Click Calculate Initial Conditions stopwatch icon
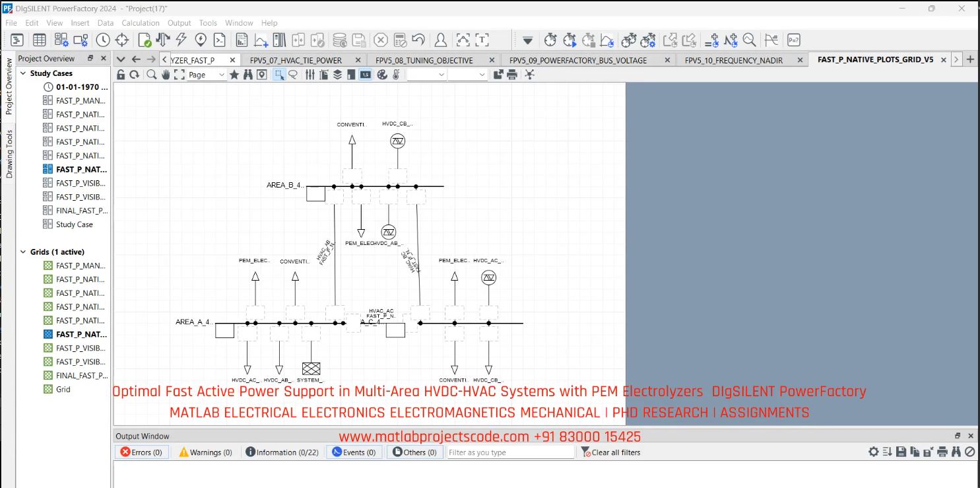This screenshot has height=488, width=980. (550, 40)
